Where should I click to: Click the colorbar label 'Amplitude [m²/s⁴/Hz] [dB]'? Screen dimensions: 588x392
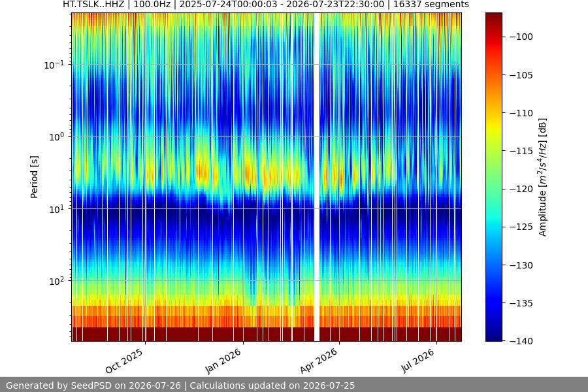542,177
